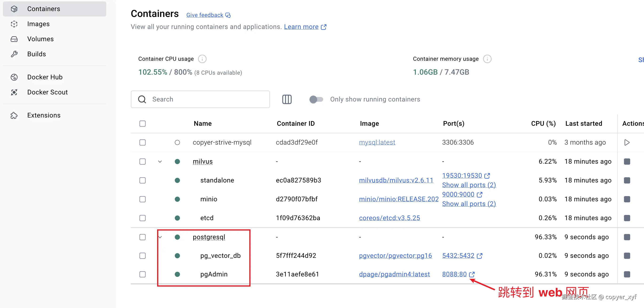Open the copyer-strive-mysql container name

tap(222, 142)
